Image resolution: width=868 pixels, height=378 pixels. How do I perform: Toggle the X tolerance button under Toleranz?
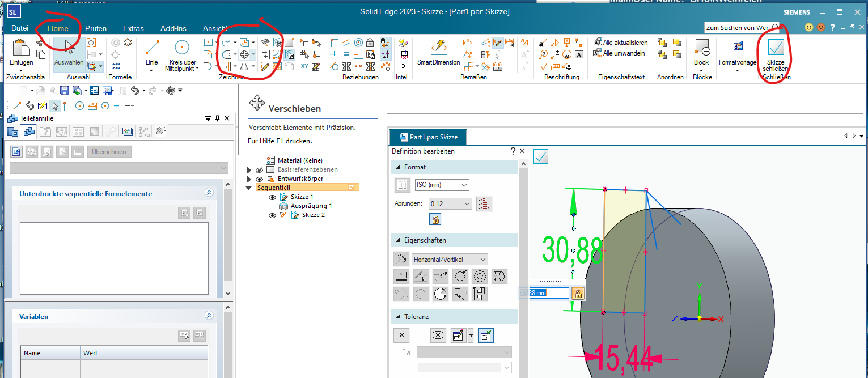point(401,335)
